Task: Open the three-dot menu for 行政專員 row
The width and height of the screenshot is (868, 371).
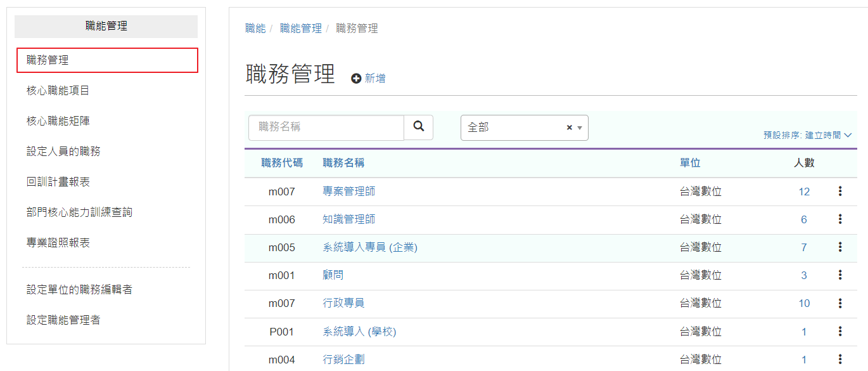Action: tap(840, 303)
